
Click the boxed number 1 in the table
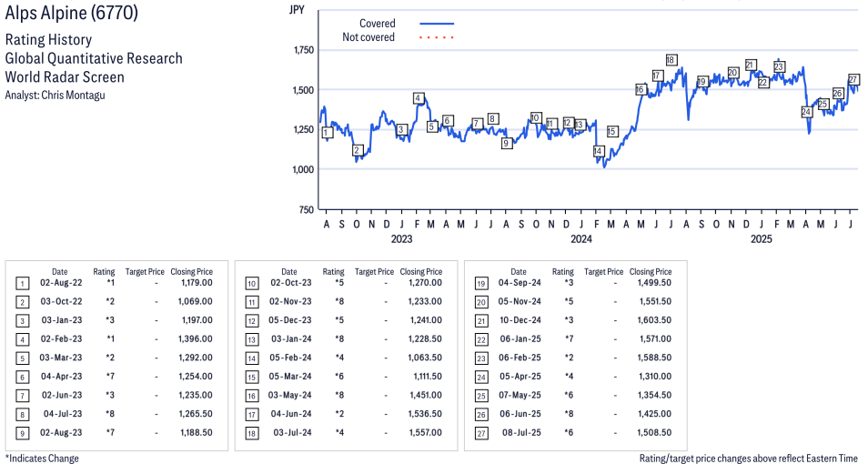click(x=22, y=284)
